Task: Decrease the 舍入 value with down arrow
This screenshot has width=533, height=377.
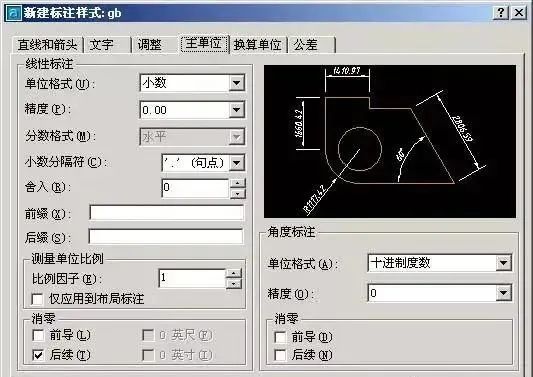Action: [237, 193]
